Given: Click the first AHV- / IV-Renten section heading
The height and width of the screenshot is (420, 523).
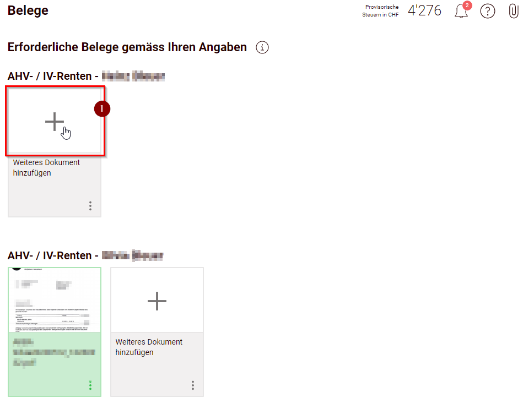Looking at the screenshot, I should [x=86, y=77].
